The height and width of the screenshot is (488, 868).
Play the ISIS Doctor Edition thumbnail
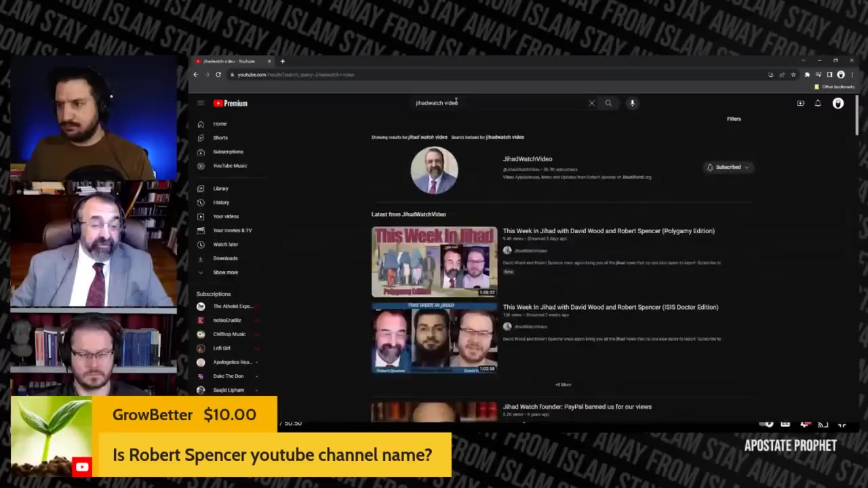click(x=434, y=338)
